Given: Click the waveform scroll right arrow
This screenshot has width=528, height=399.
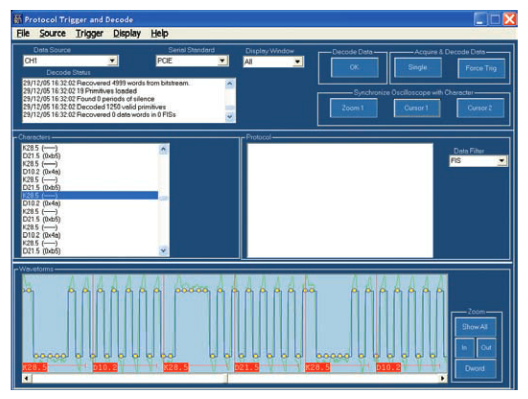Looking at the screenshot, I should [443, 378].
